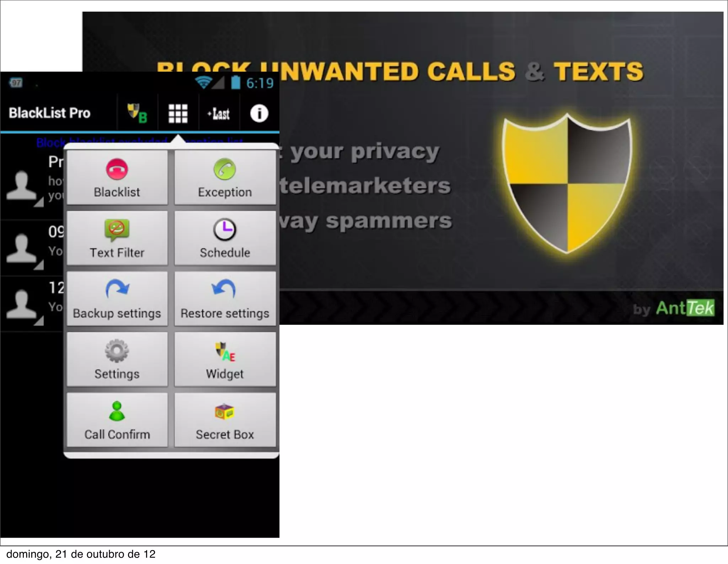728x564 pixels.
Task: Collapse the grid menu button
Action: pyautogui.click(x=178, y=113)
